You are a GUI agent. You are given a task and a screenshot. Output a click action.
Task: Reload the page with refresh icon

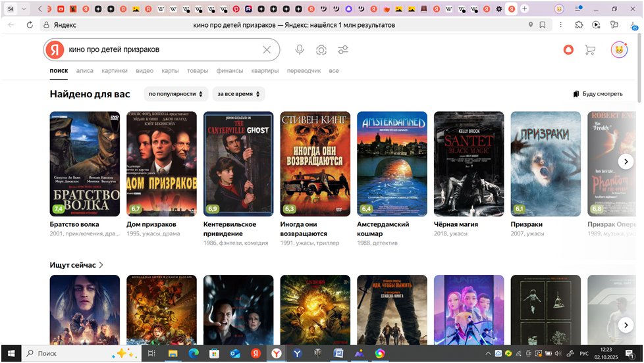[30, 25]
